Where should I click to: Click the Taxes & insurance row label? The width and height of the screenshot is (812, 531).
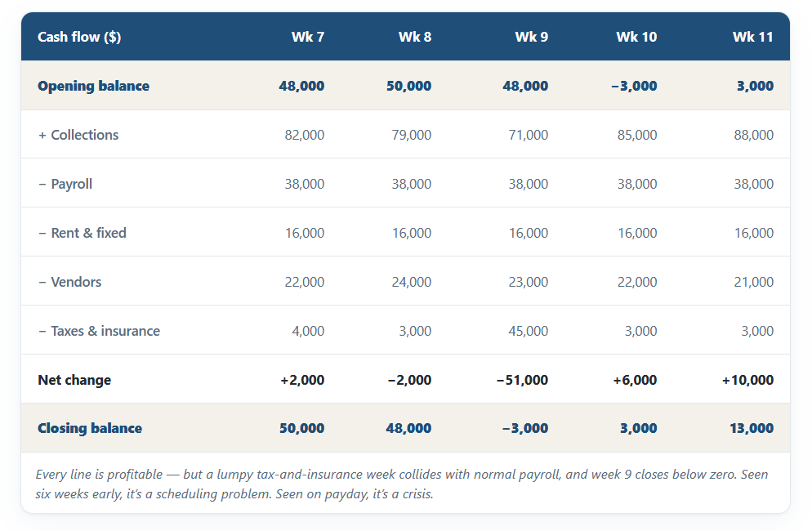tap(99, 331)
